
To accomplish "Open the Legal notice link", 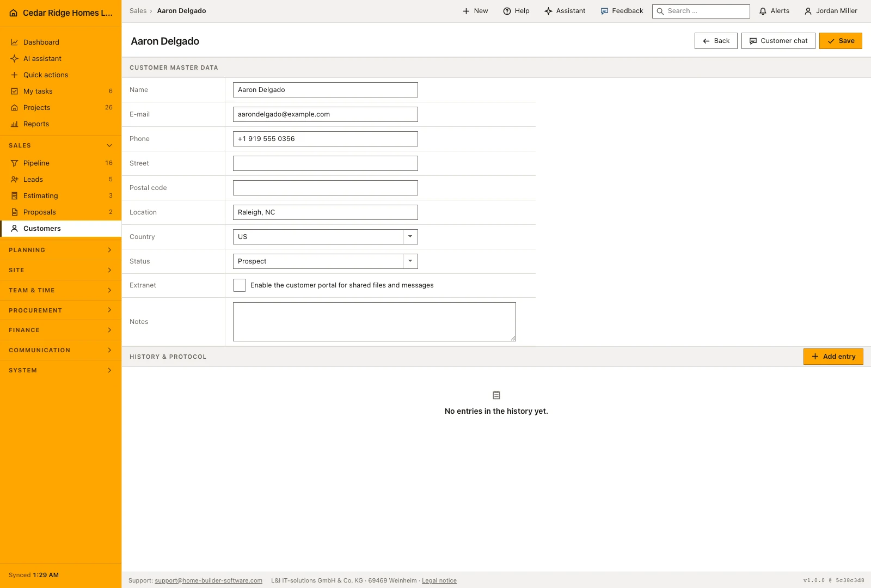I will pyautogui.click(x=439, y=581).
